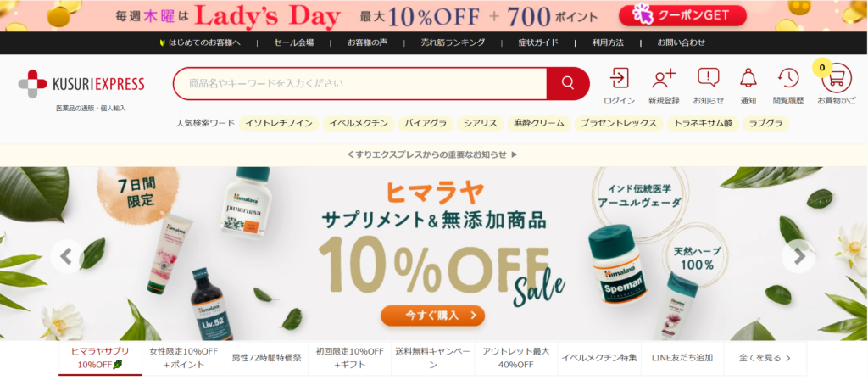This screenshot has height=380, width=868.
Task: Click the KUSURI EXPRESS logo
Action: pos(81,84)
